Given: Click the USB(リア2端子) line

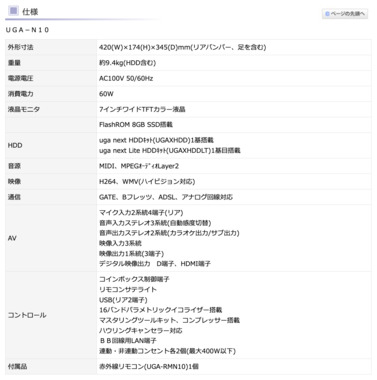Looking at the screenshot, I should point(123,300).
